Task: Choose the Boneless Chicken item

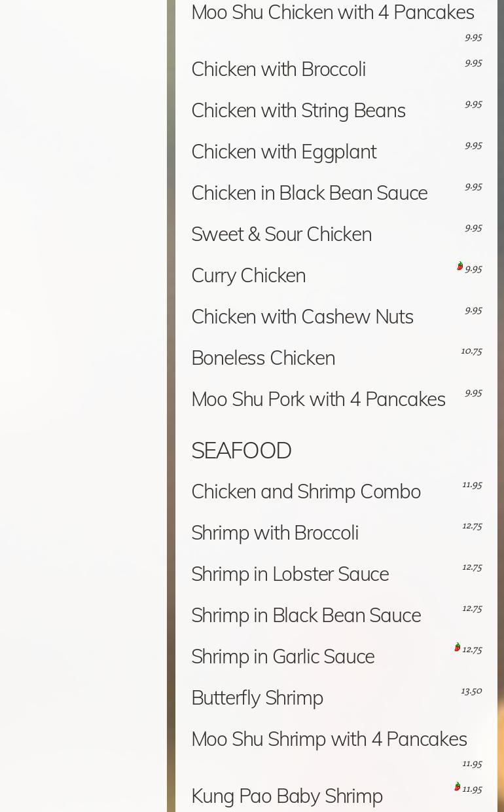Action: [262, 358]
